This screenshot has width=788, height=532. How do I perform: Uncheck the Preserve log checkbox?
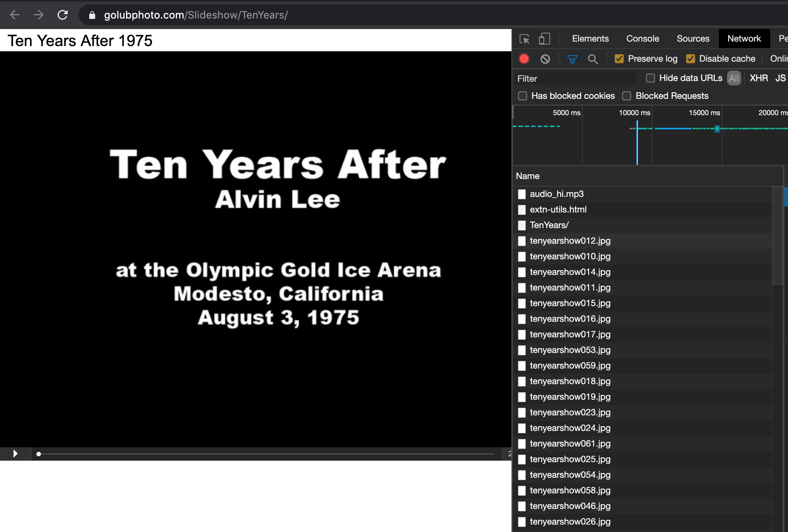pyautogui.click(x=619, y=59)
